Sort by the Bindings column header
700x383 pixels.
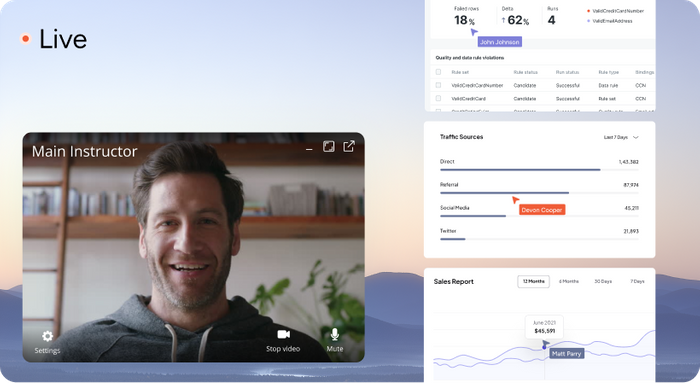coord(645,72)
